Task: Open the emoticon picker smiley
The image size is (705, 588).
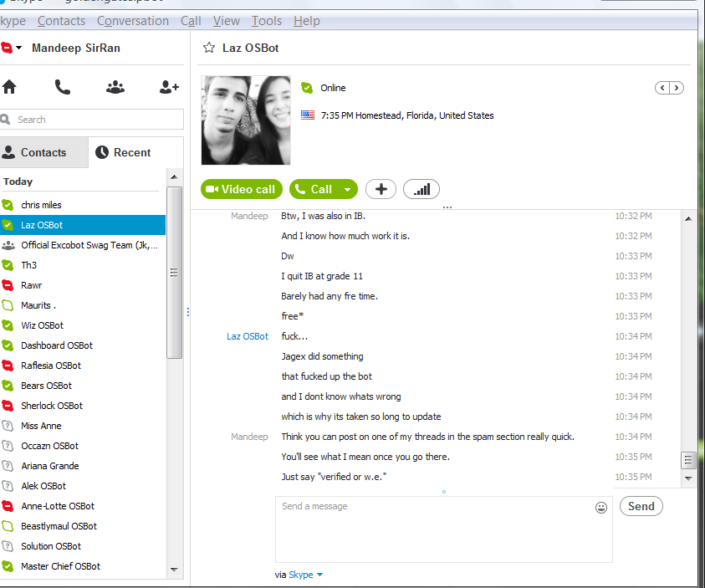Action: tap(601, 508)
